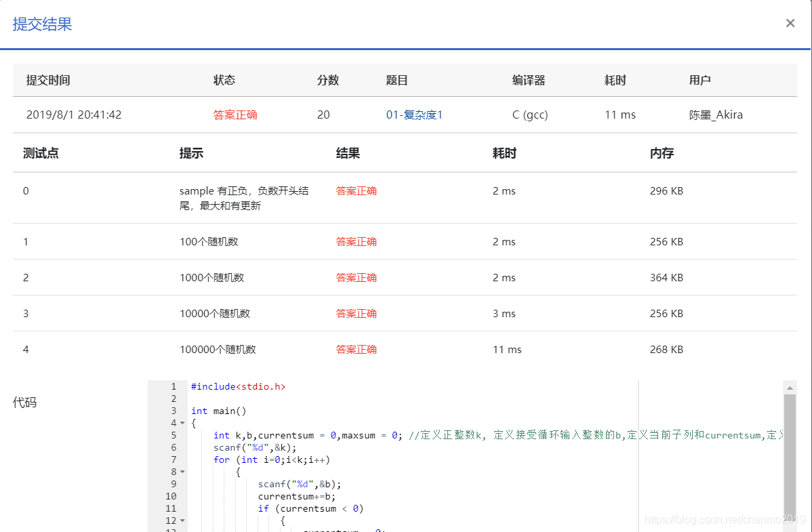Select the red 答案正确 submission status

click(x=235, y=115)
